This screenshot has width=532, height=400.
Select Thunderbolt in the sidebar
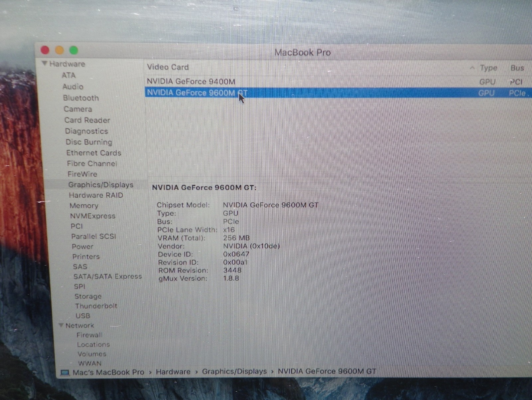[x=96, y=306]
